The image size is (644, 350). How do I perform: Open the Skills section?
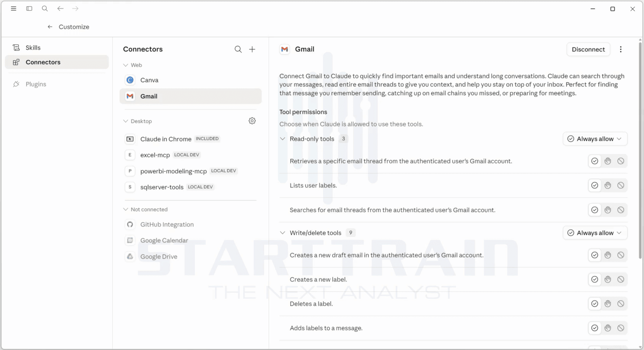click(x=57, y=47)
